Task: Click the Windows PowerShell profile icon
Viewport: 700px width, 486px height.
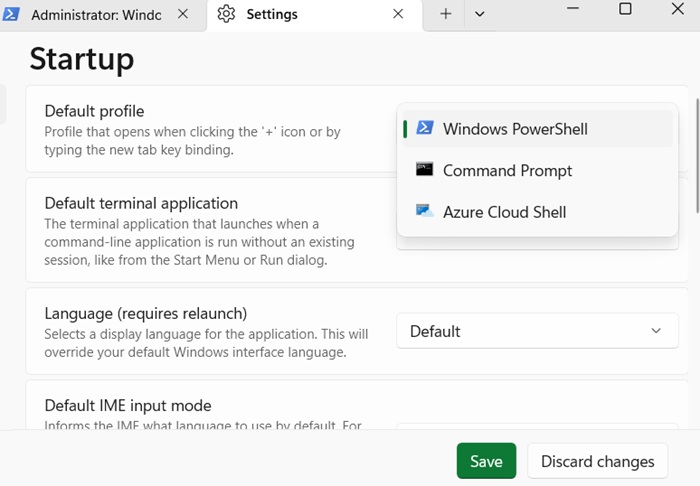Action: [x=425, y=128]
